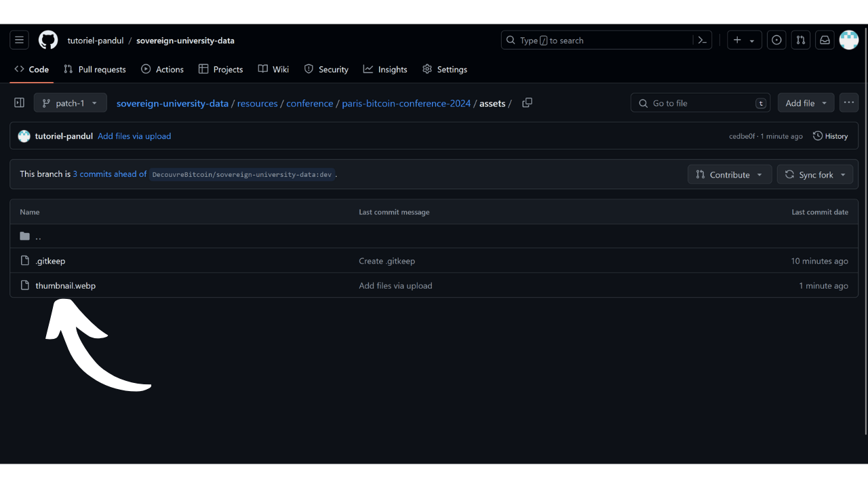868x488 pixels.
Task: Expand the Add file dropdown
Action: pos(806,103)
